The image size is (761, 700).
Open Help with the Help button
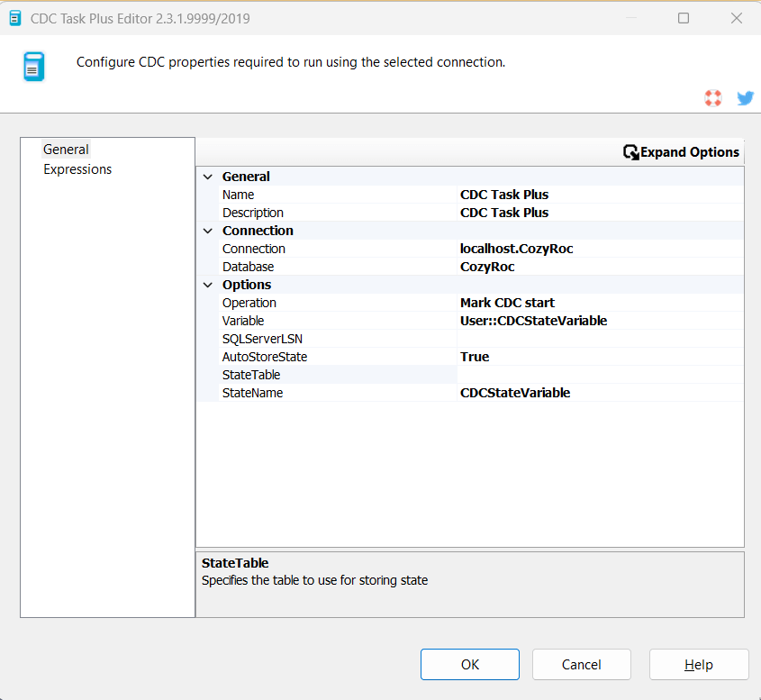698,665
